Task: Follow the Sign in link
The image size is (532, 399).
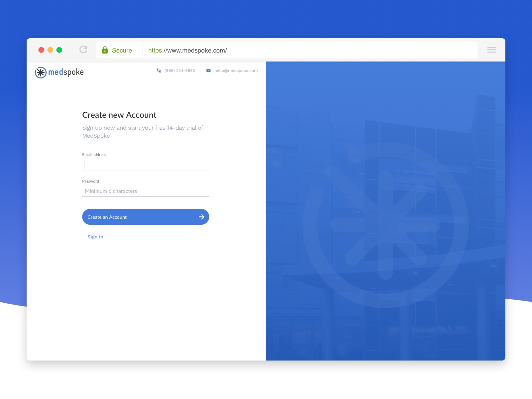Action: 95,237
